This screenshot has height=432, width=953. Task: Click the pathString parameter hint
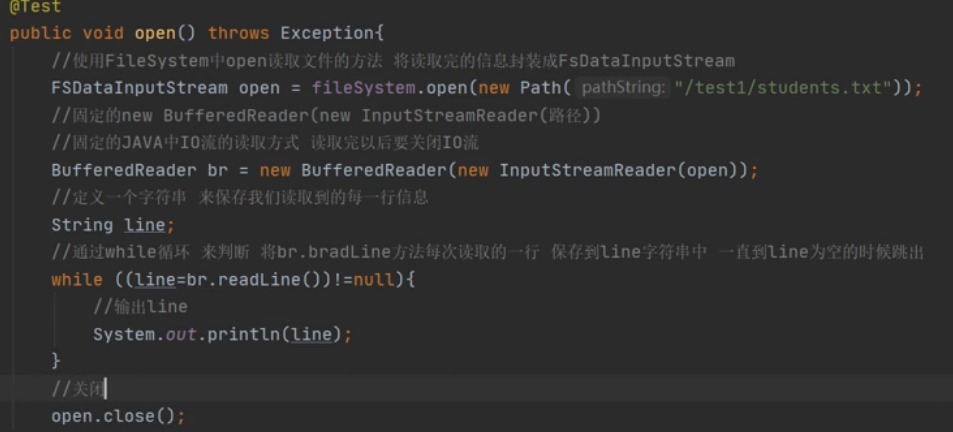pyautogui.click(x=623, y=88)
